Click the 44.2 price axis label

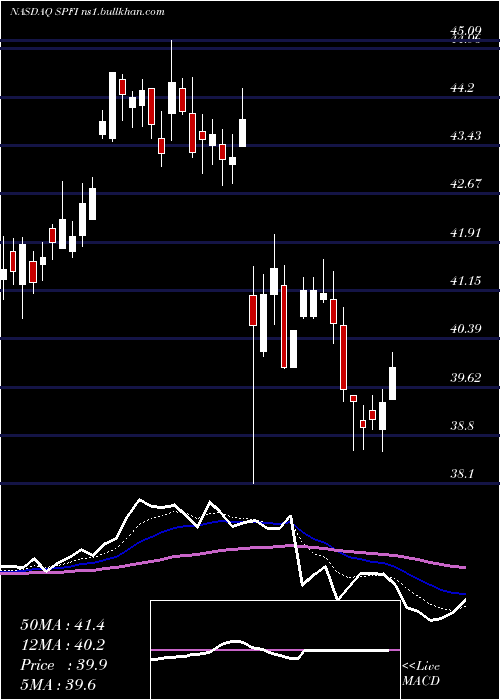click(x=462, y=88)
